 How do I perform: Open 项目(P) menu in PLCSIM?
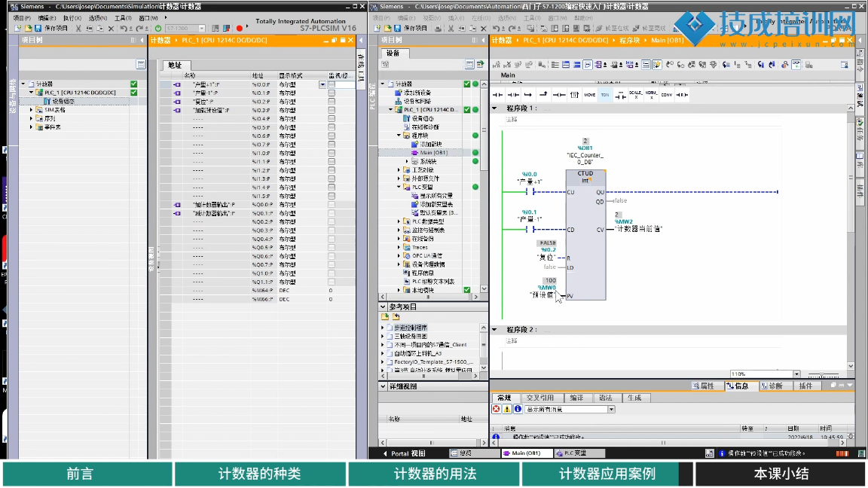click(22, 18)
